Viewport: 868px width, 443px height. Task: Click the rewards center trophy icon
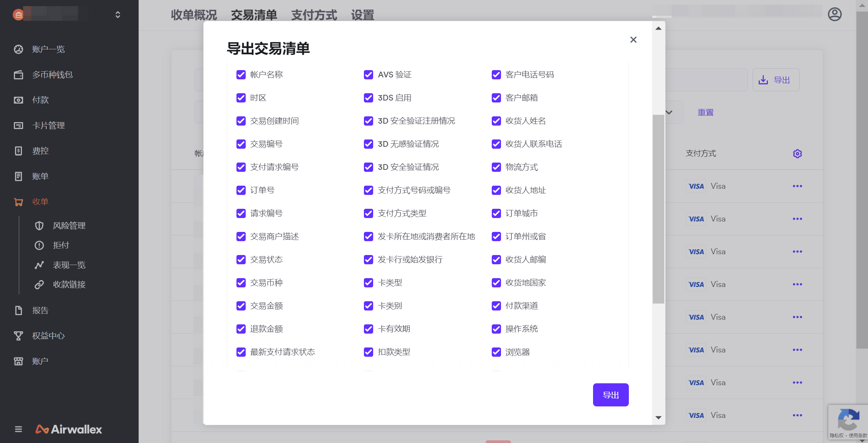[18, 336]
